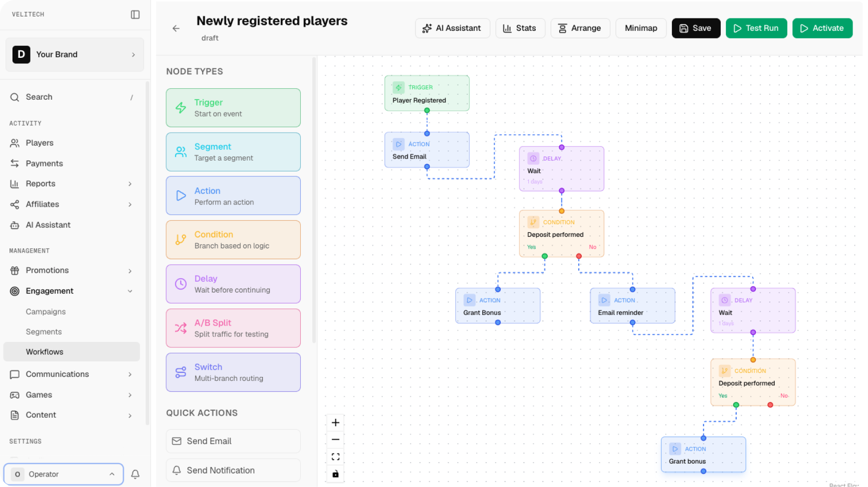Image resolution: width=868 pixels, height=487 pixels.
Task: Click the A/B Split shuffle icon
Action: coord(181,328)
